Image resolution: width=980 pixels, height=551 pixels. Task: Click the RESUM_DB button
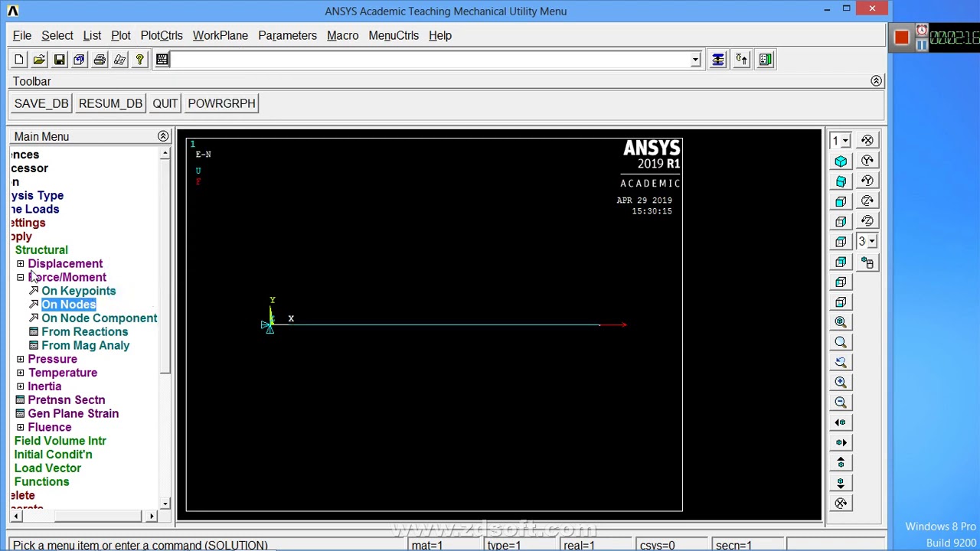[x=110, y=103]
